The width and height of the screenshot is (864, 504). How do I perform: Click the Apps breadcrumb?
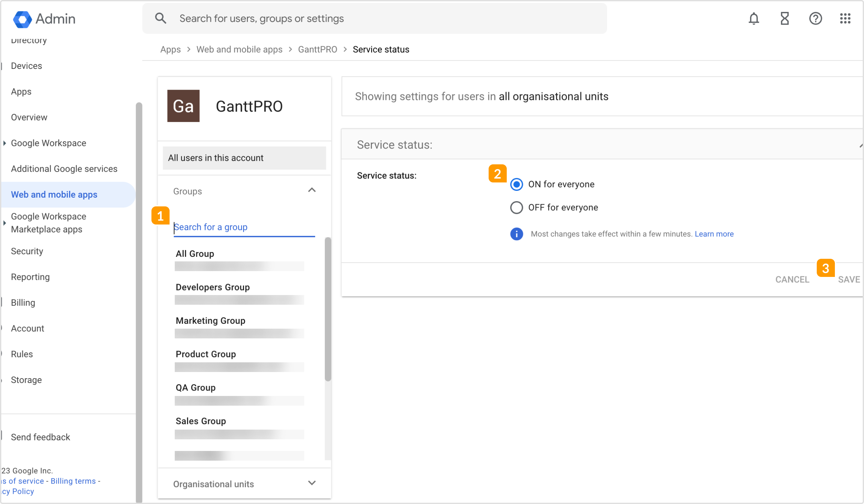171,49
